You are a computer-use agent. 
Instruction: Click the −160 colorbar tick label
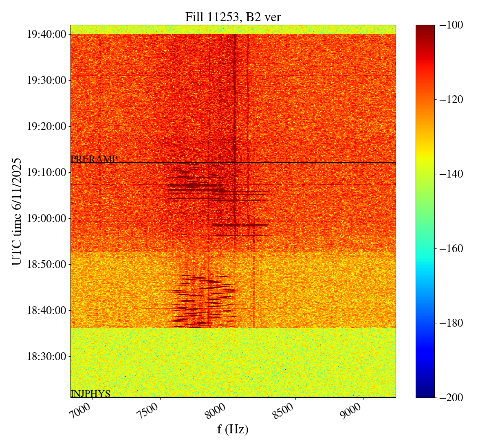[x=450, y=248]
